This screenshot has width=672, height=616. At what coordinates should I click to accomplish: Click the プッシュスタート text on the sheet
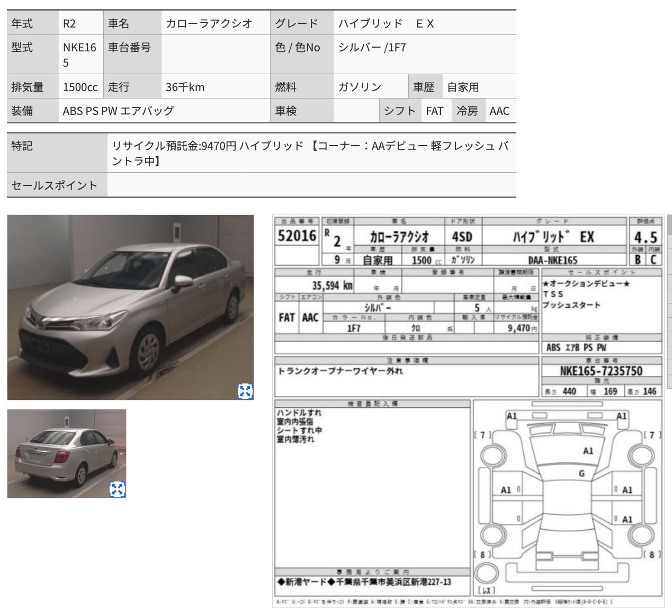click(x=571, y=305)
